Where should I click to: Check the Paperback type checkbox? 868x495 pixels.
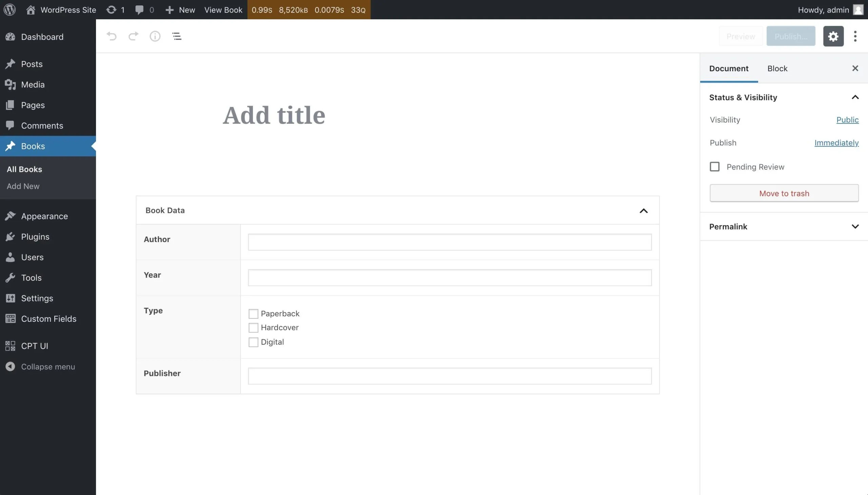tap(253, 314)
